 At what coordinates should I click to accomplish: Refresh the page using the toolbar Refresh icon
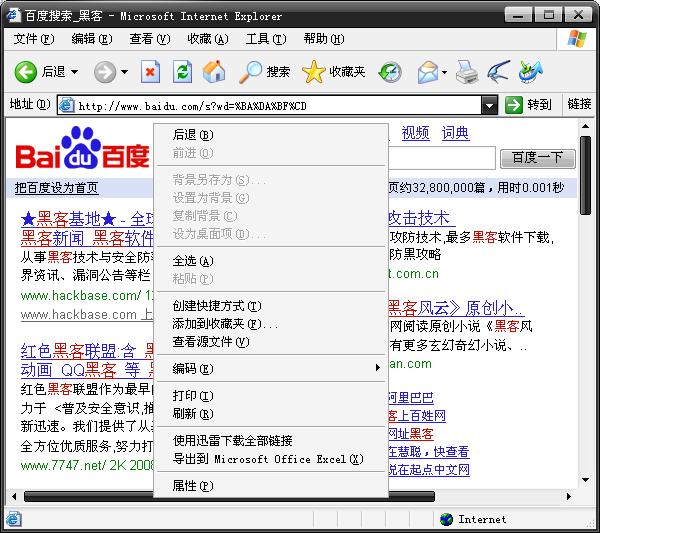182,72
